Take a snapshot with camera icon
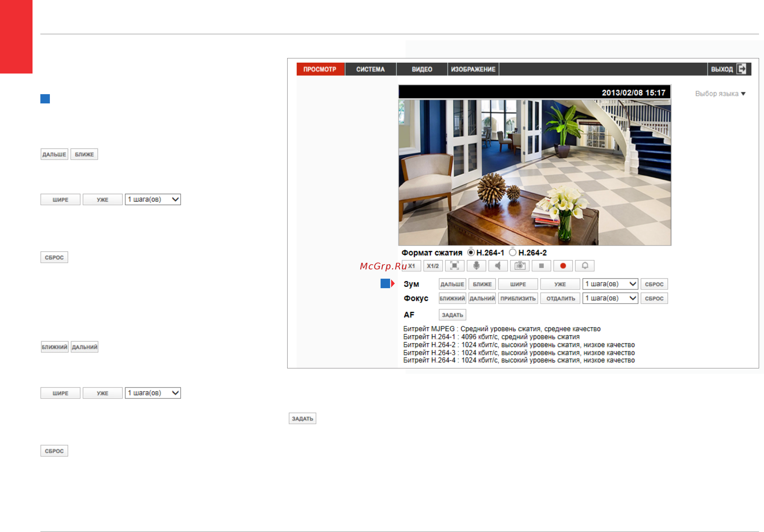The image size is (764, 532). (519, 266)
